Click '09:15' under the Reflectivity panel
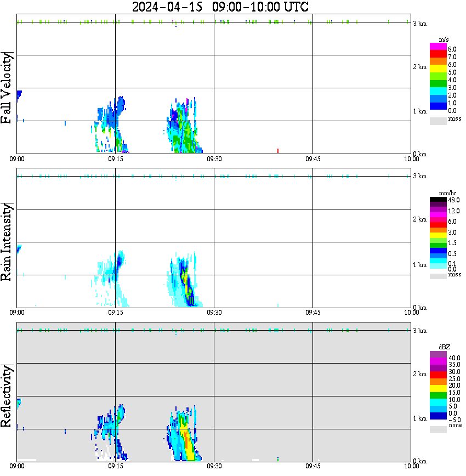The image size is (466, 476). pos(115,466)
